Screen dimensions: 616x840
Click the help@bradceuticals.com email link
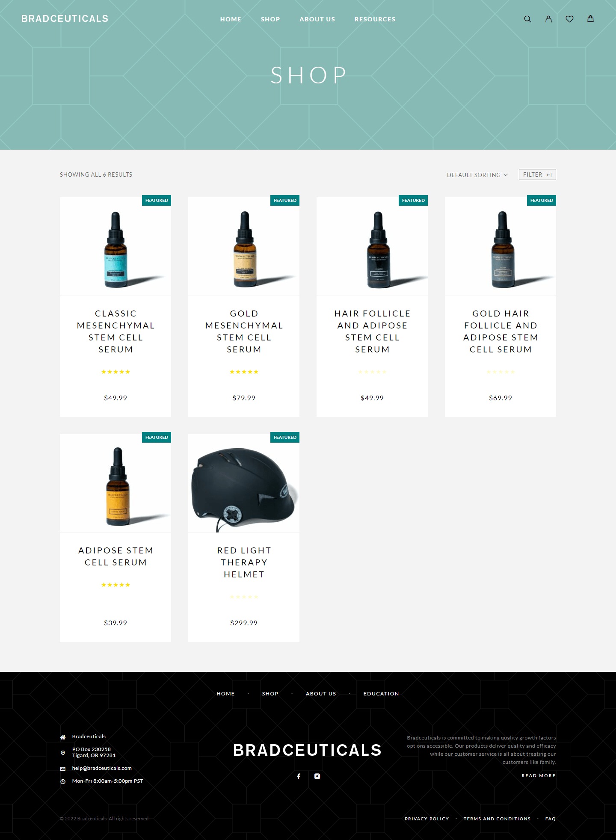[x=102, y=768]
